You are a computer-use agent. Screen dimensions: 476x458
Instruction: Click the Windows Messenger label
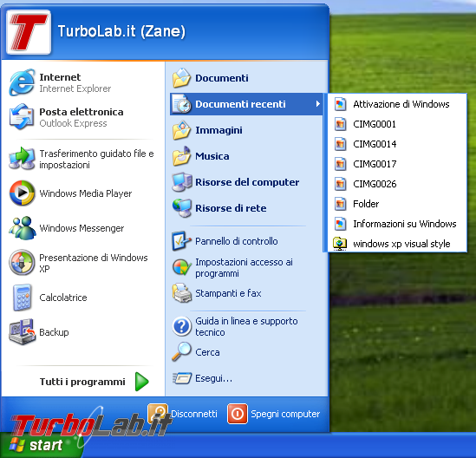click(x=82, y=228)
